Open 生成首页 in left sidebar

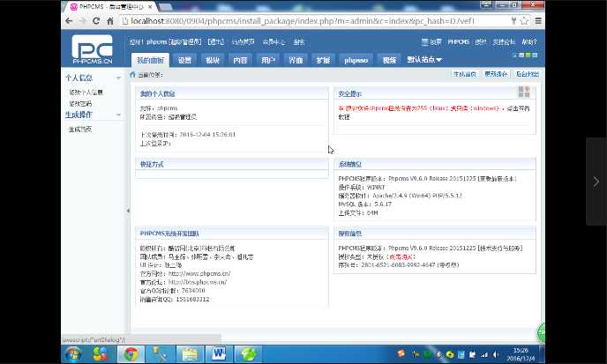click(80, 130)
